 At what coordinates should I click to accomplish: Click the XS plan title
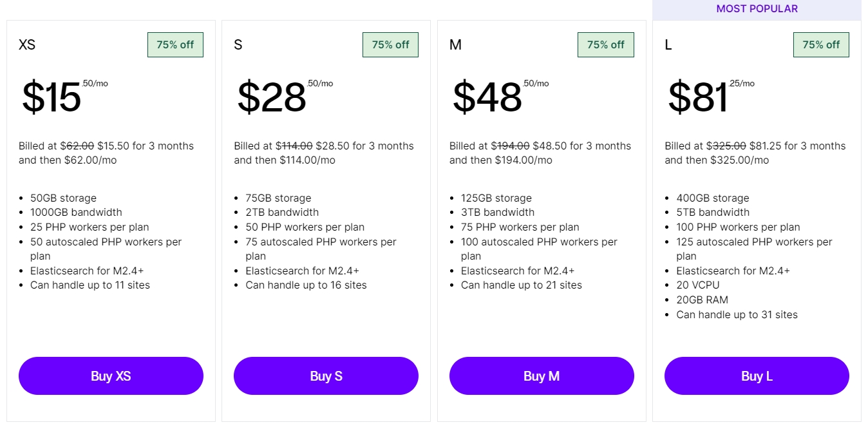pos(27,45)
